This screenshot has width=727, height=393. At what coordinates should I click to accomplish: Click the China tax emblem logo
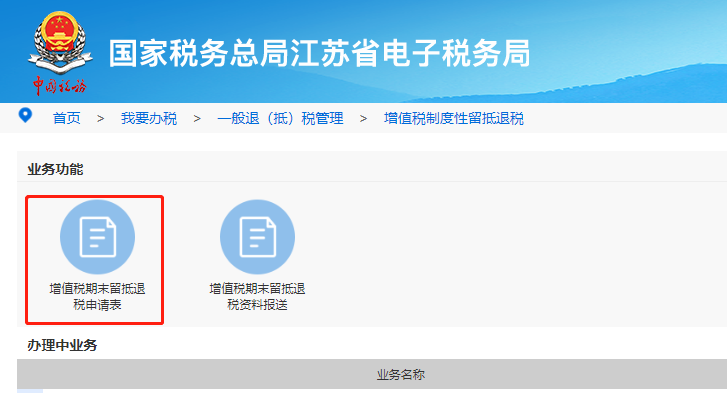60,52
